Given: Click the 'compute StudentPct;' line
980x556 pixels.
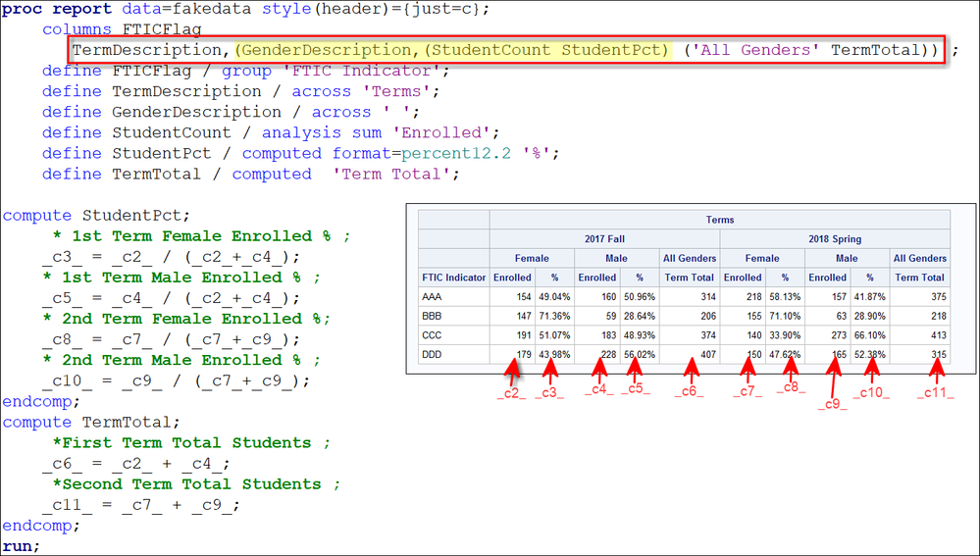Looking at the screenshot, I should pos(96,216).
